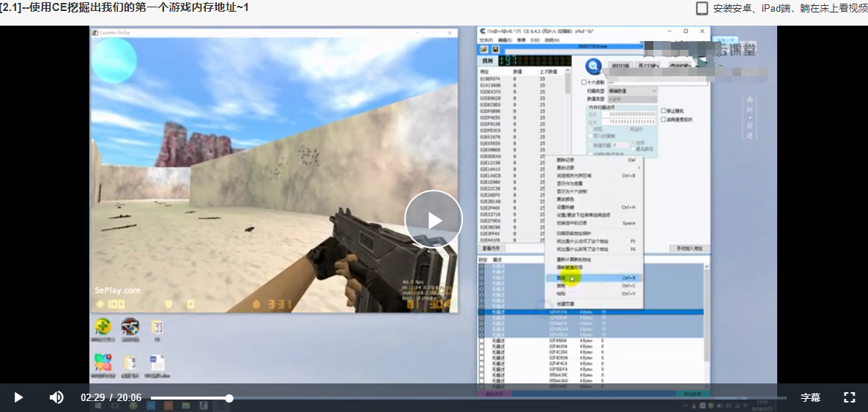Open the 文件(F) menu in Cheat Engine

[x=486, y=40]
